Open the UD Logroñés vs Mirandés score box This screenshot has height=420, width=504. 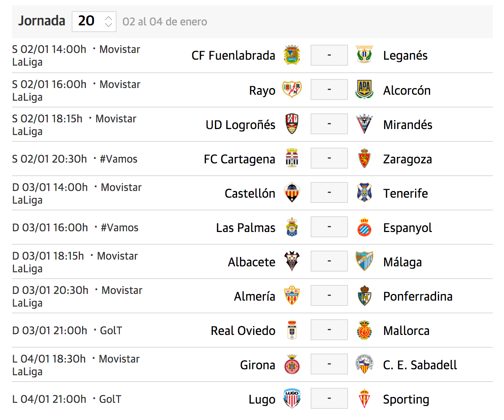[329, 124]
